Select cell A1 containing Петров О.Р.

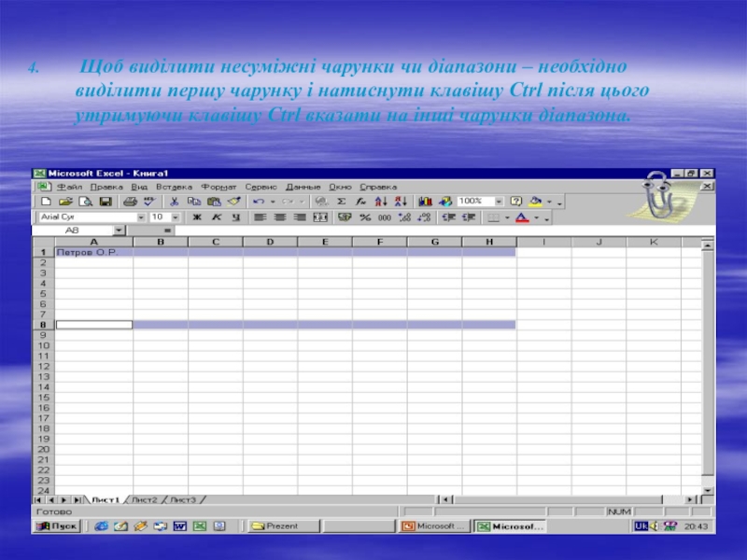[x=92, y=253]
